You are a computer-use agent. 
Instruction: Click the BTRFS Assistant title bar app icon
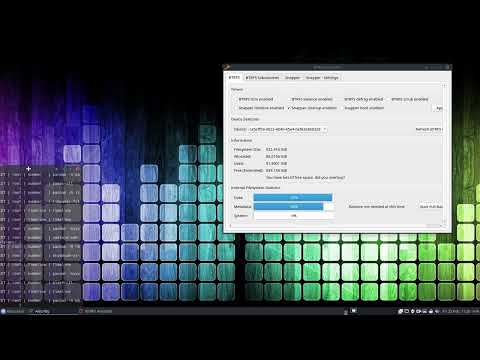227,67
